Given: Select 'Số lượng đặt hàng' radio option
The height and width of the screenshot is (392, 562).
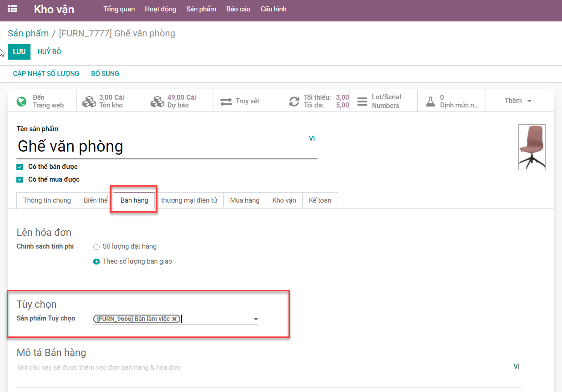Looking at the screenshot, I should [96, 247].
